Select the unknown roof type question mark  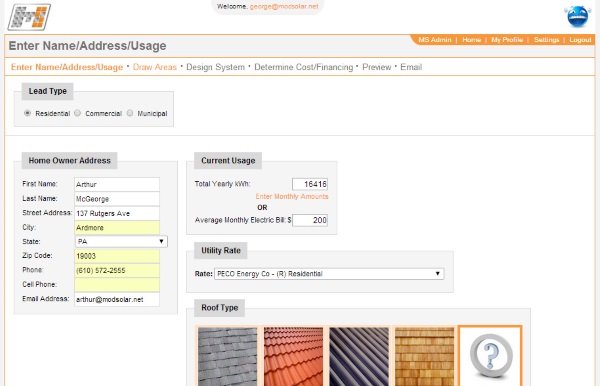(x=490, y=356)
